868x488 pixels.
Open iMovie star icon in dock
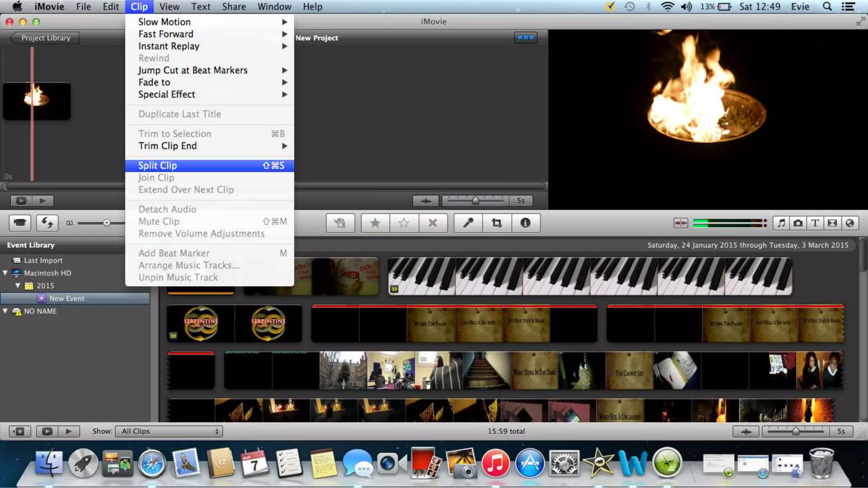598,463
